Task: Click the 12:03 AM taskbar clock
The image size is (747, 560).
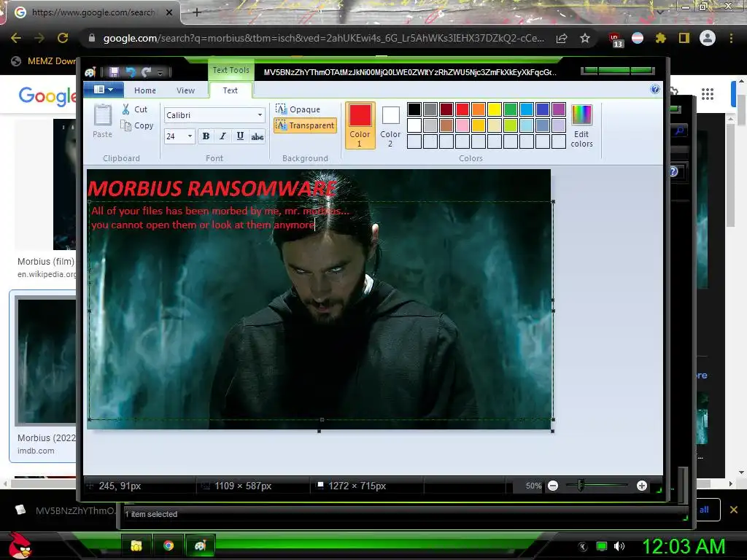Action: coord(684,546)
